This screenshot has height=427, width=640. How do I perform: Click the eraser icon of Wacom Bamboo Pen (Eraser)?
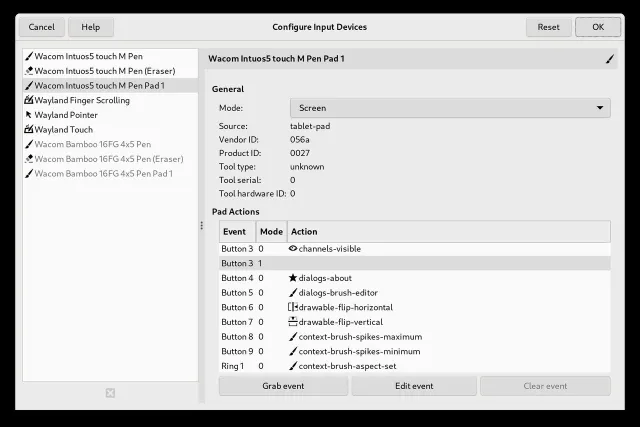tap(29, 159)
